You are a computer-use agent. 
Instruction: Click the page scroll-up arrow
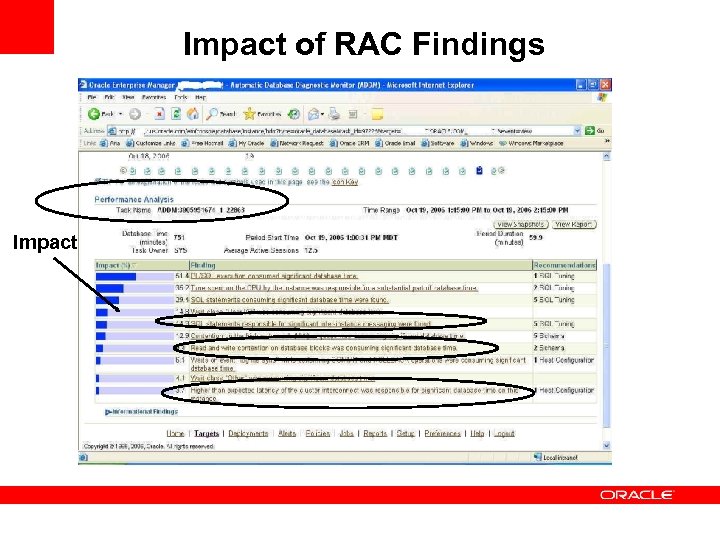pyautogui.click(x=607, y=157)
